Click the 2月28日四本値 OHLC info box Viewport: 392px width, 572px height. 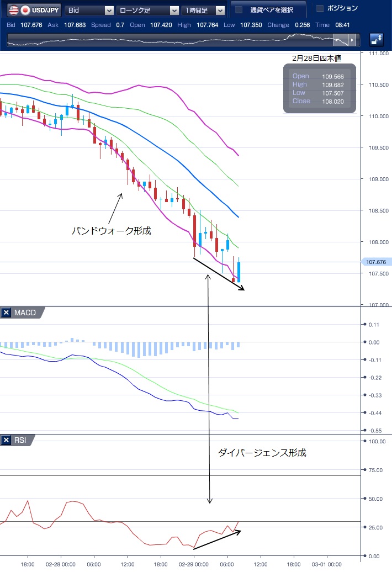tap(319, 88)
